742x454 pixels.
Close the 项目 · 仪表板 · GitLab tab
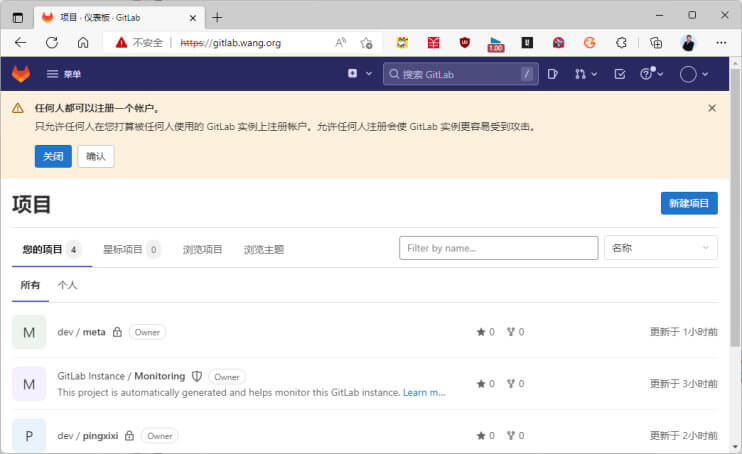(x=193, y=18)
